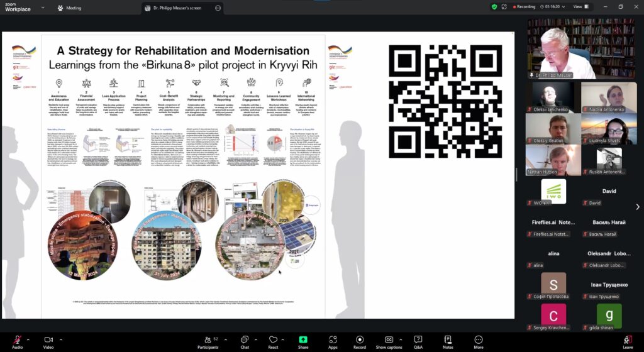644x352 pixels.
Task: Open the Zoom Workplace dropdown arrow
Action: click(42, 8)
